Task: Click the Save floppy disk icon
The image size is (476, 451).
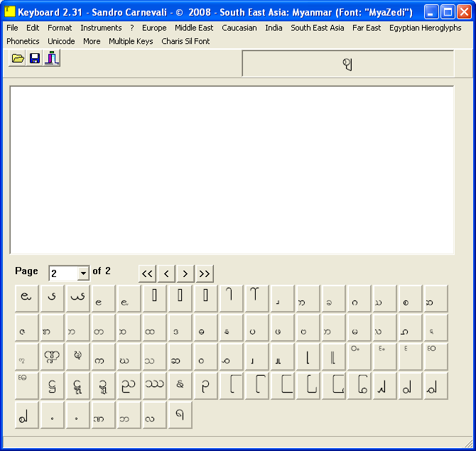Action: click(34, 58)
